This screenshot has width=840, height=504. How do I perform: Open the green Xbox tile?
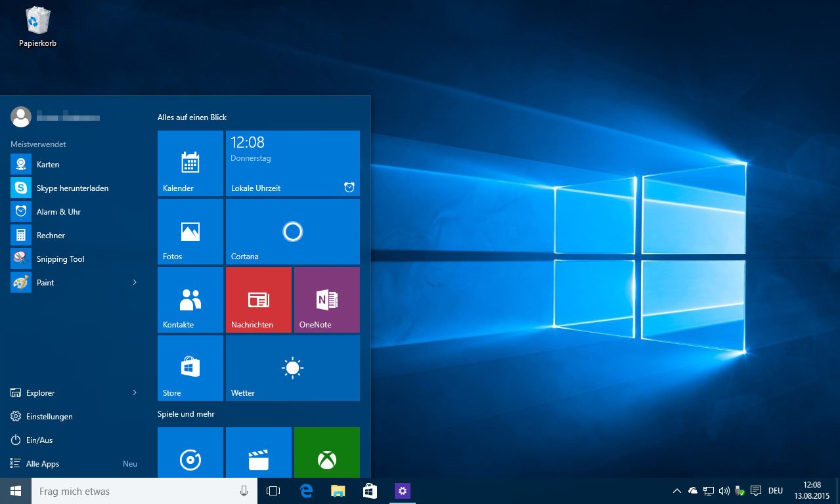[x=327, y=452]
